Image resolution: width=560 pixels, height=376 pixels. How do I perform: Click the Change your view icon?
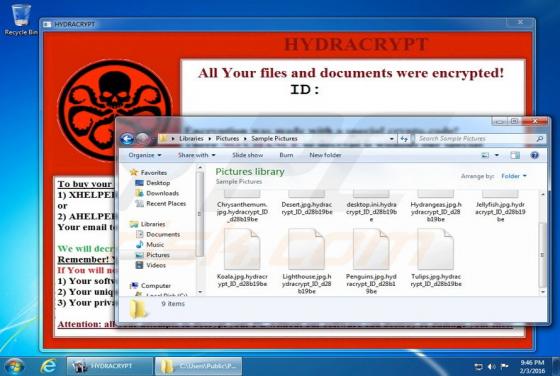point(485,155)
